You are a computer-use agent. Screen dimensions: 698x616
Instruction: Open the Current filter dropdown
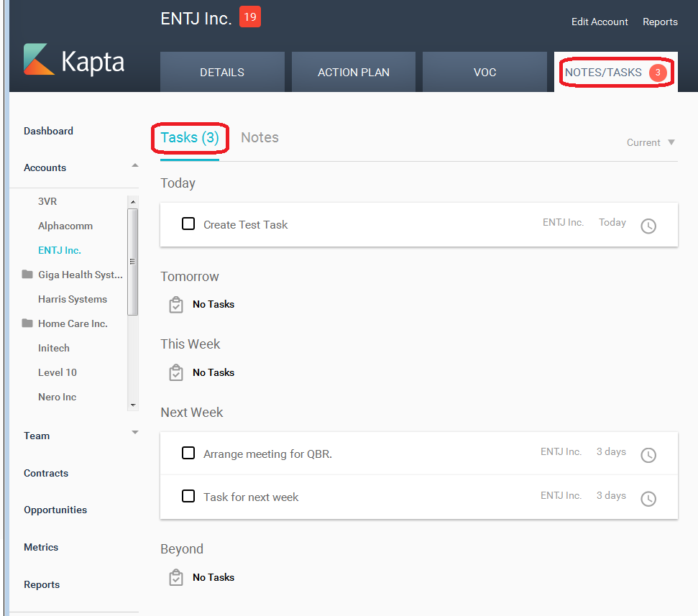[x=651, y=142]
